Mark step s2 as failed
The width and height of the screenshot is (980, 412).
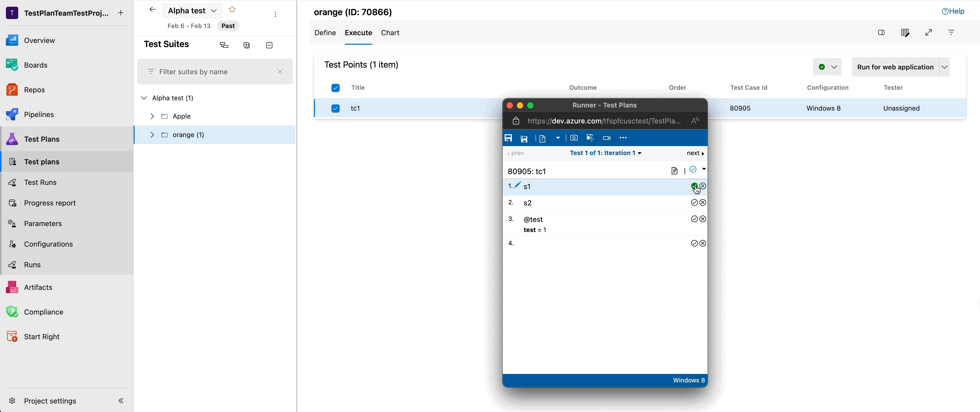(x=703, y=202)
